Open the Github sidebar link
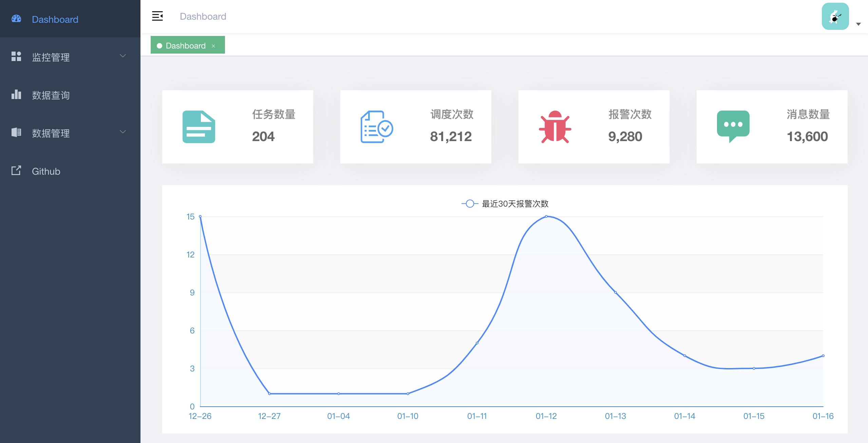Viewport: 868px width, 443px height. [x=46, y=171]
